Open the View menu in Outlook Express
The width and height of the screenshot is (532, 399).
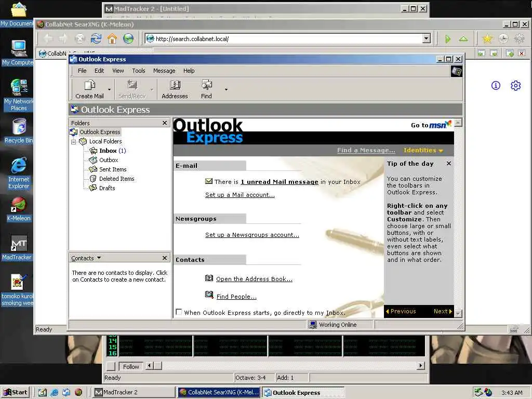click(x=118, y=71)
